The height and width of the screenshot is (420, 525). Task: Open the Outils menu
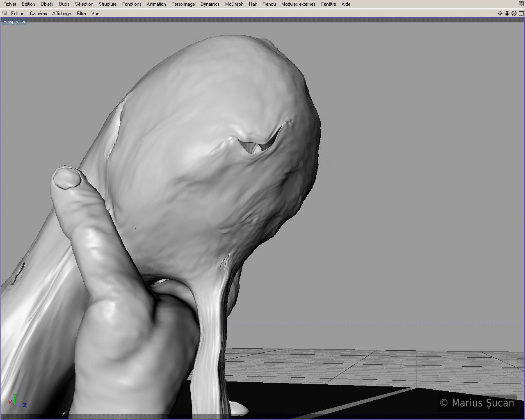point(64,4)
